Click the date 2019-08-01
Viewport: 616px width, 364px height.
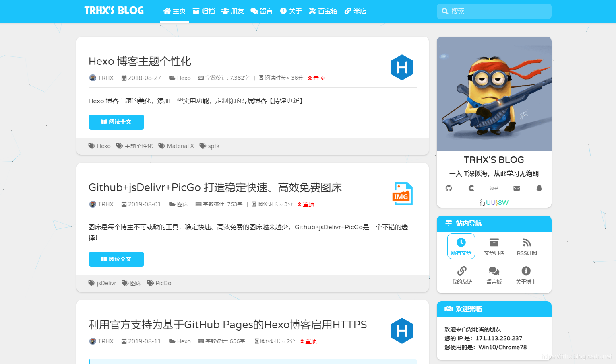(141, 204)
